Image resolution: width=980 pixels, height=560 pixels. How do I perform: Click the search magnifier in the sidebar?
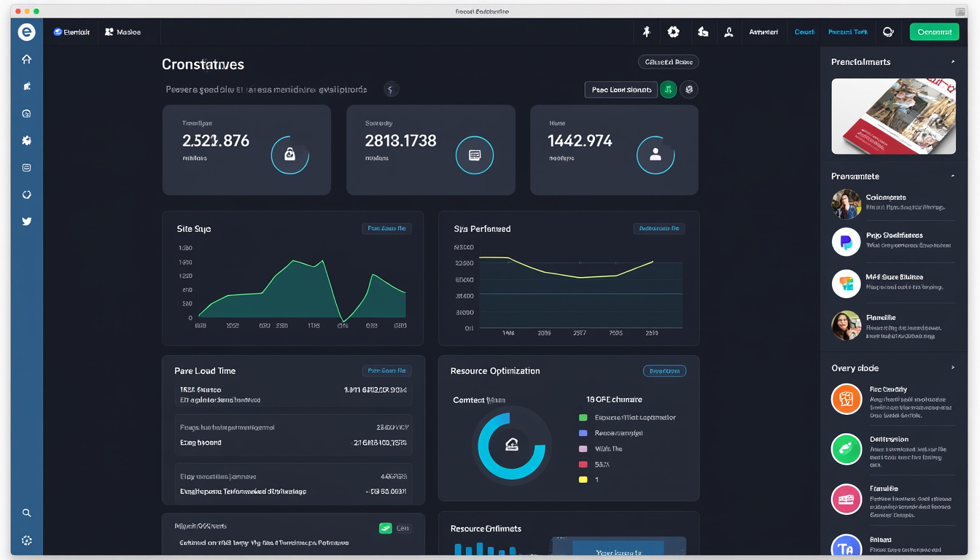click(x=26, y=513)
